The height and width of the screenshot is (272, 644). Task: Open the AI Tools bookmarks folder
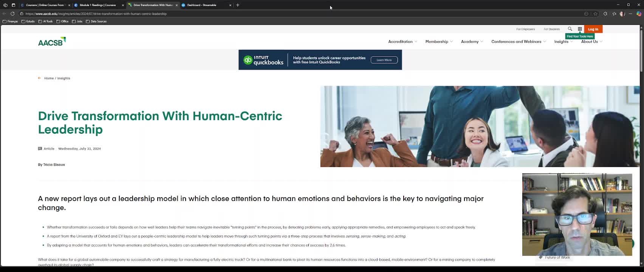tap(45, 22)
